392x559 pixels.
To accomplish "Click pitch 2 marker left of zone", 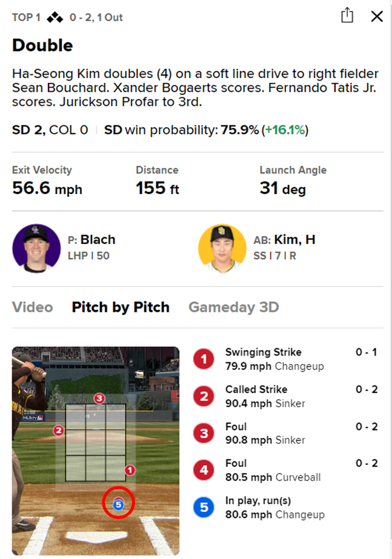I will [59, 431].
